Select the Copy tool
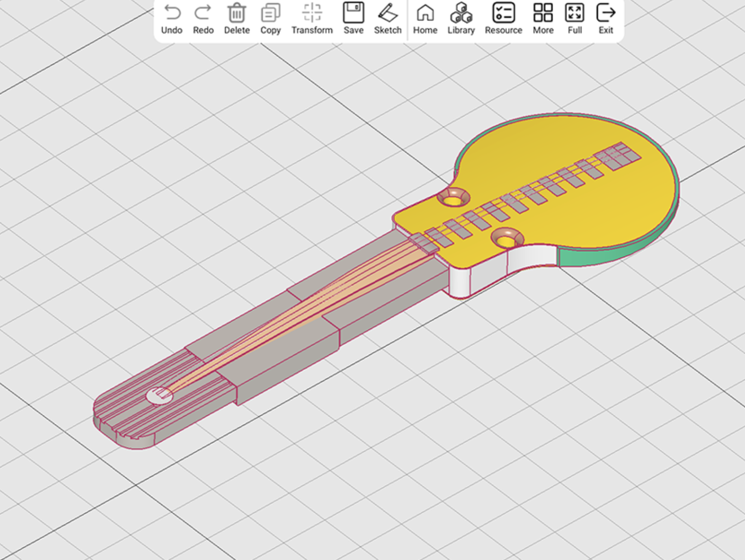This screenshot has width=745, height=560. pyautogui.click(x=270, y=13)
